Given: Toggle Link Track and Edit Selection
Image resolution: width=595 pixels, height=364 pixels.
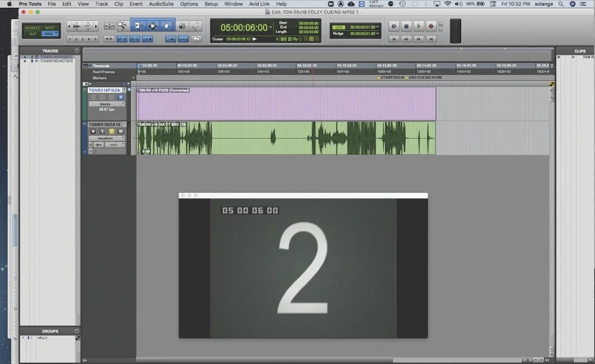Looking at the screenshot, I should [134, 39].
